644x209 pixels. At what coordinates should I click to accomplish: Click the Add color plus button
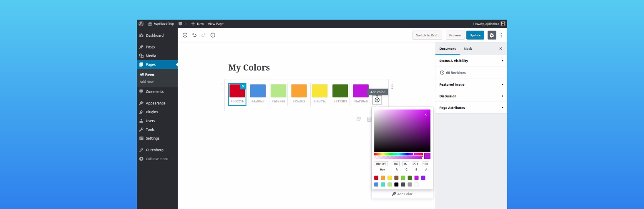coord(377,100)
